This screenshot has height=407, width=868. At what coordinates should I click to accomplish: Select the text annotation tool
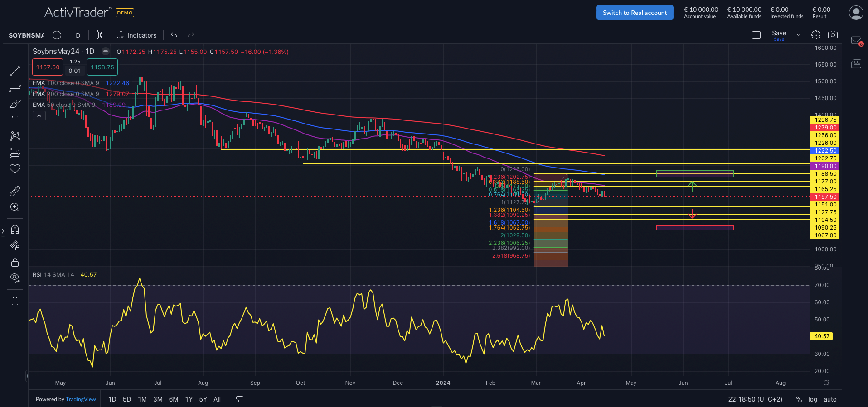click(15, 120)
